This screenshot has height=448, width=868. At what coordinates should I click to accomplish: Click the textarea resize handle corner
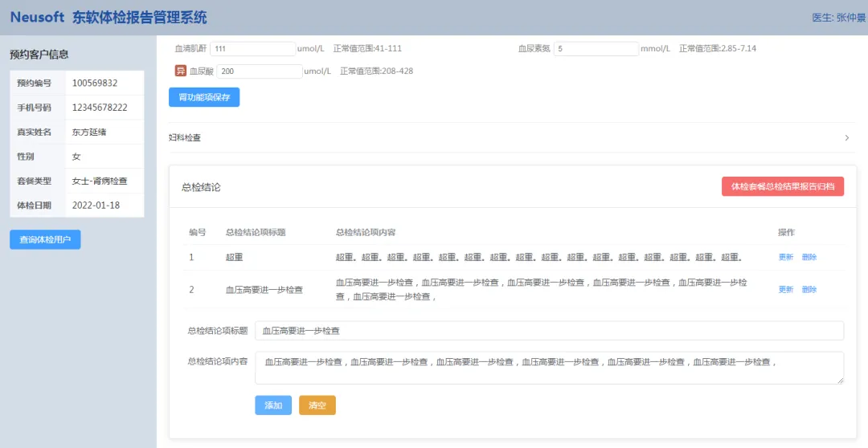(x=840, y=381)
